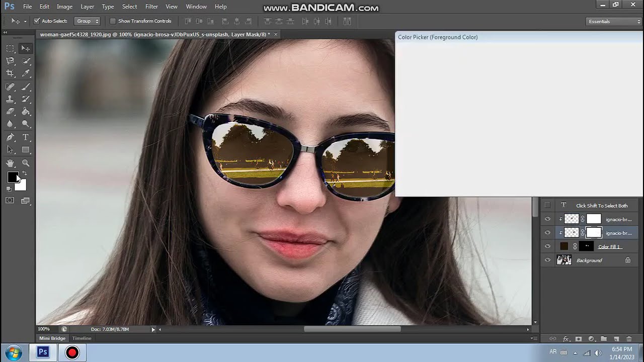644x362 pixels.
Task: Select the Eyedropper tool
Action: [26, 73]
